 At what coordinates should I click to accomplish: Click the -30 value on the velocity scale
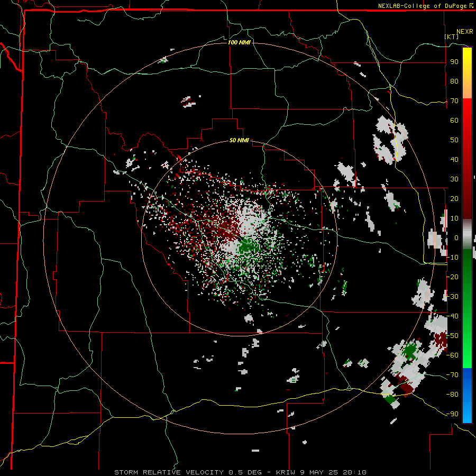click(x=452, y=297)
